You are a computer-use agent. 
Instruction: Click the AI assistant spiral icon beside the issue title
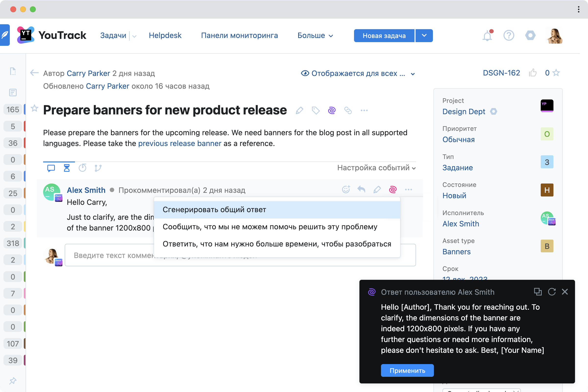pyautogui.click(x=332, y=110)
